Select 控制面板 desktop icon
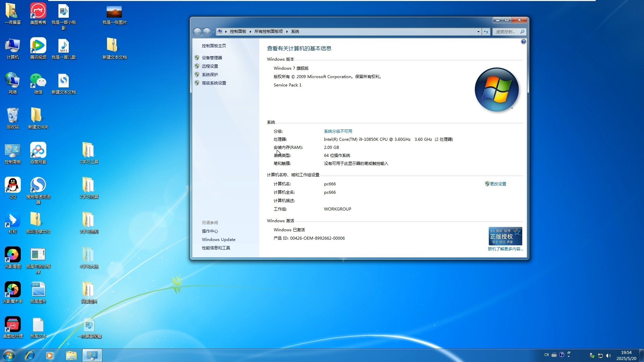This screenshot has width=644, height=362. (12, 154)
